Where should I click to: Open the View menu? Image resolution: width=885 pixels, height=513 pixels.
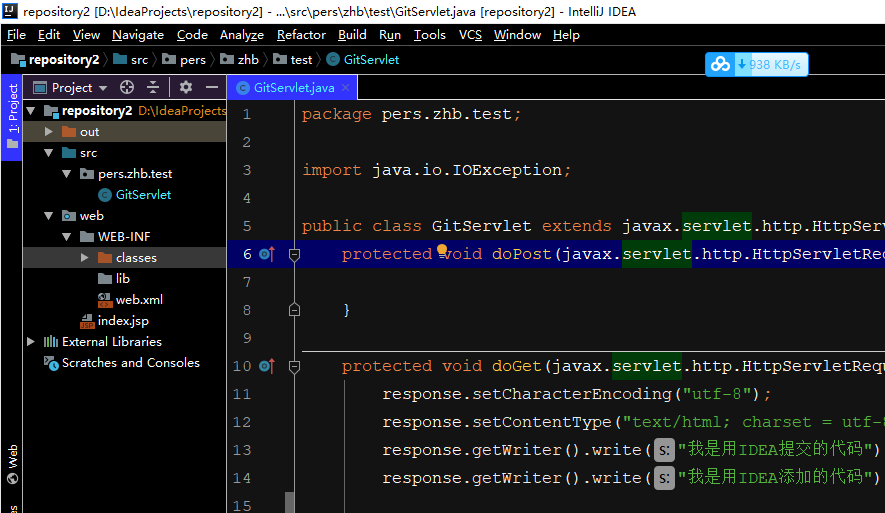86,35
